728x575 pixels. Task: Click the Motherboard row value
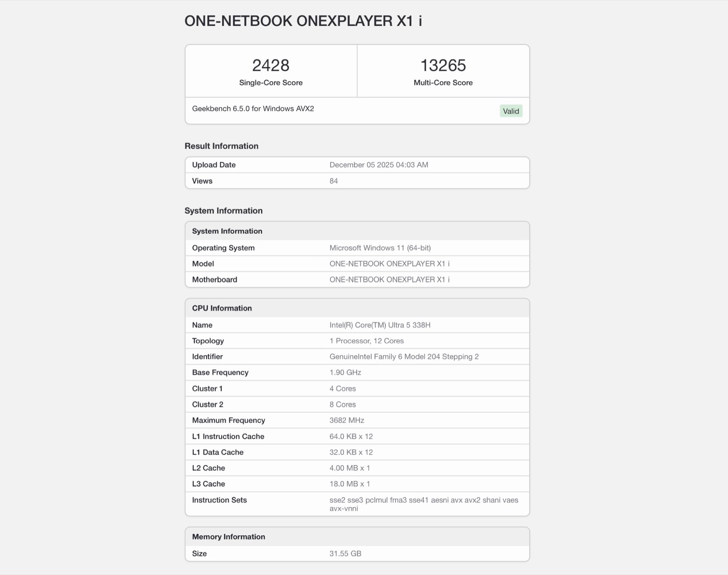tap(389, 279)
